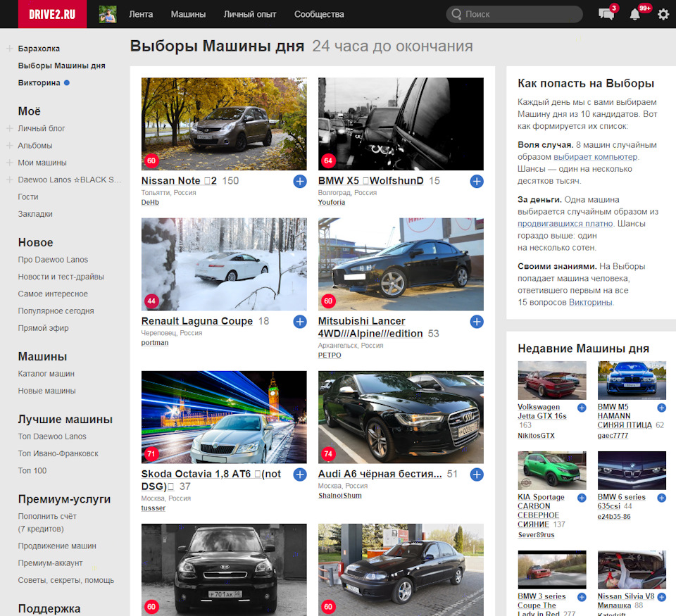Open user РЕТРО profile link

[x=330, y=356]
